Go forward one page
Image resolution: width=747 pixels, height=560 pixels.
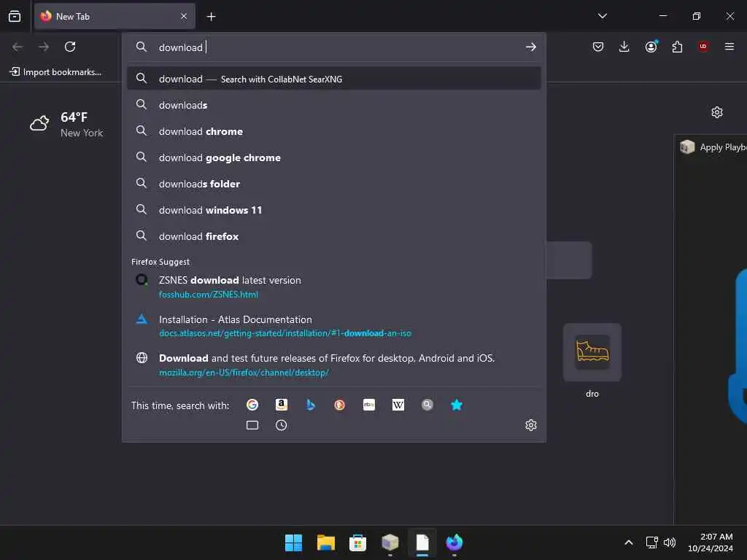[44, 47]
